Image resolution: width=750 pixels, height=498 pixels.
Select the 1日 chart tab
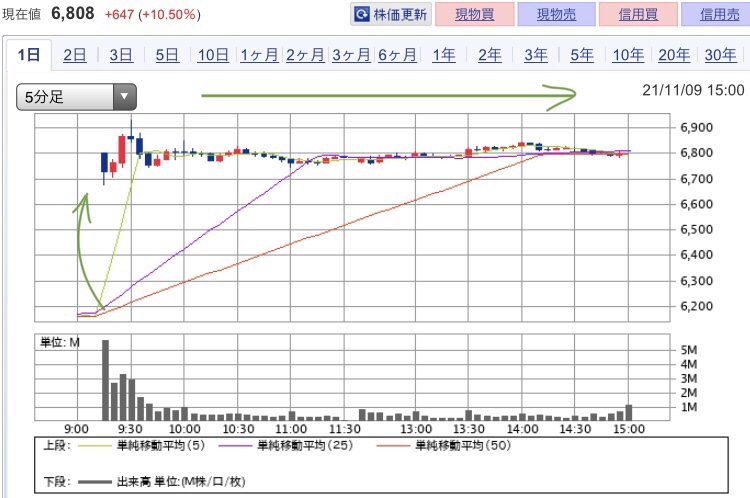coord(29,55)
